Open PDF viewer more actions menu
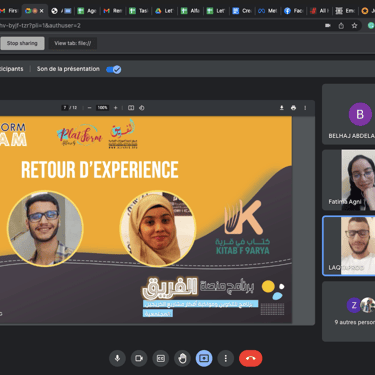Viewport: 375px width, 375px height. point(305,108)
